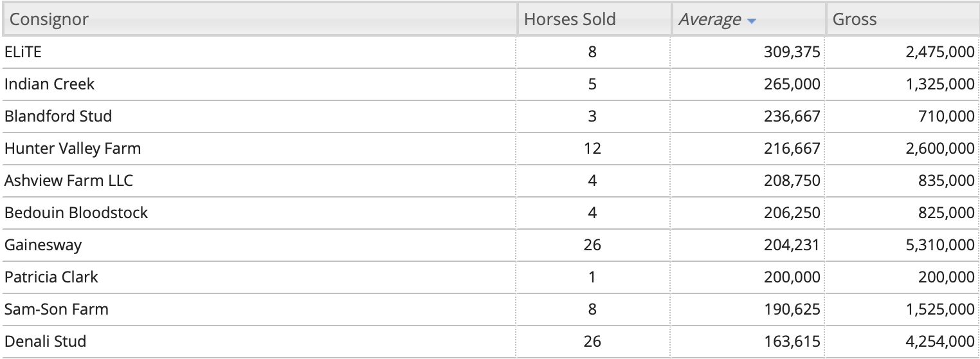980x359 pixels.
Task: Click ELiTE average value 309,375
Action: coord(792,52)
